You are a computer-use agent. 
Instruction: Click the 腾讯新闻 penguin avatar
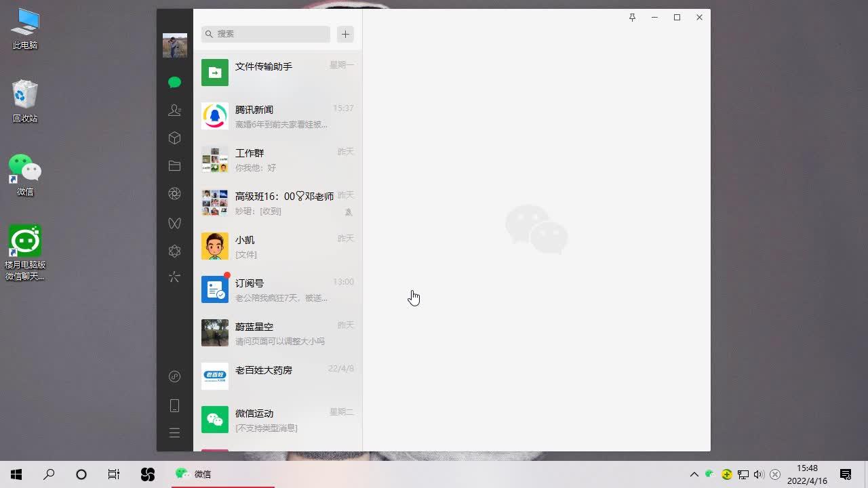[x=215, y=116]
